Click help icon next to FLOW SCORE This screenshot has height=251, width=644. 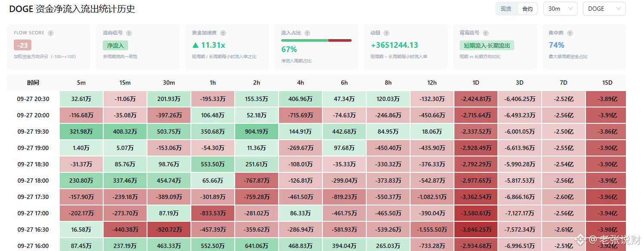[51, 33]
